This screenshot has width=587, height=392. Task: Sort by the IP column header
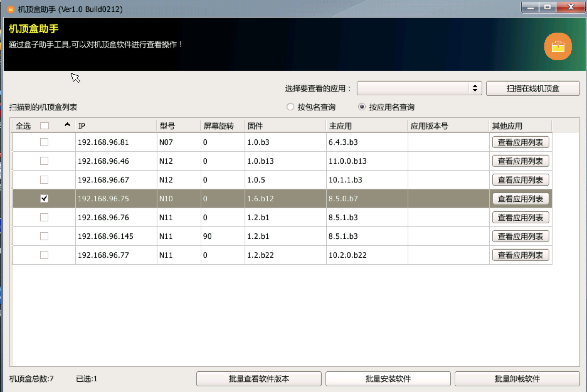pos(116,126)
